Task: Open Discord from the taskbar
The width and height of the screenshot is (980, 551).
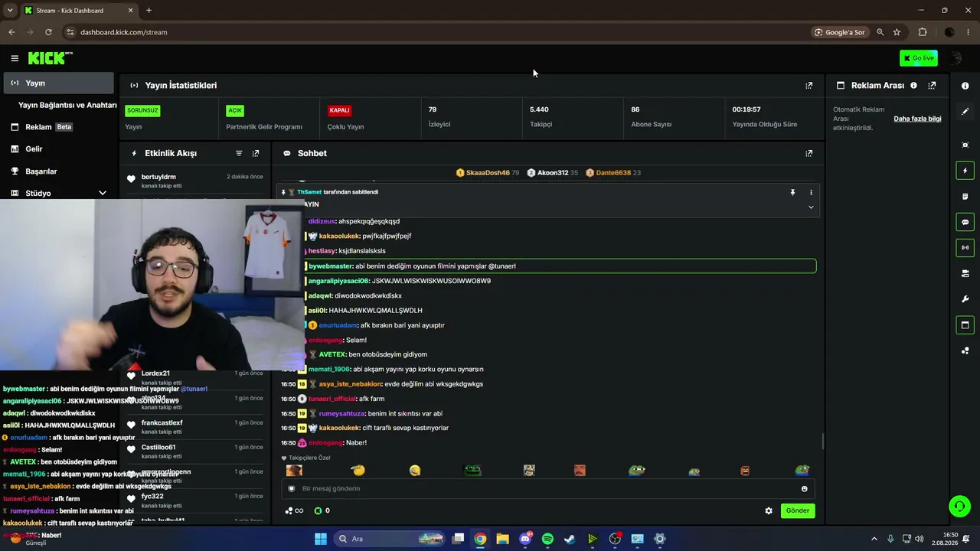Action: coord(525,539)
